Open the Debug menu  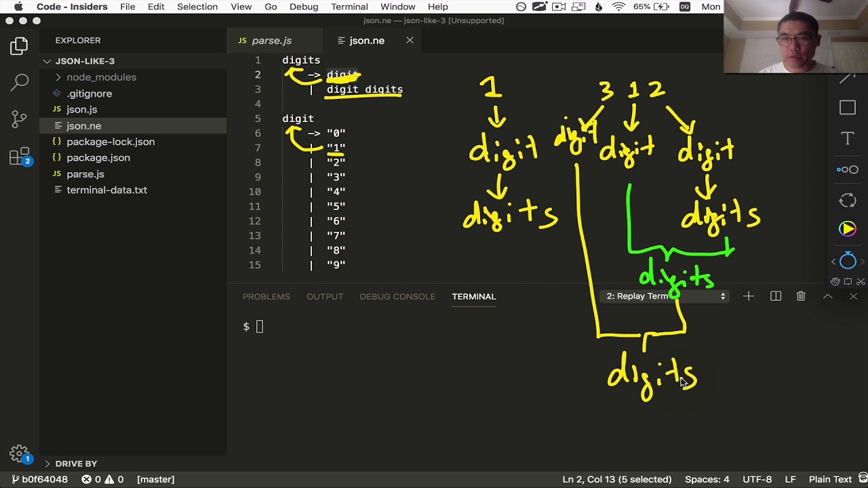pyautogui.click(x=304, y=7)
